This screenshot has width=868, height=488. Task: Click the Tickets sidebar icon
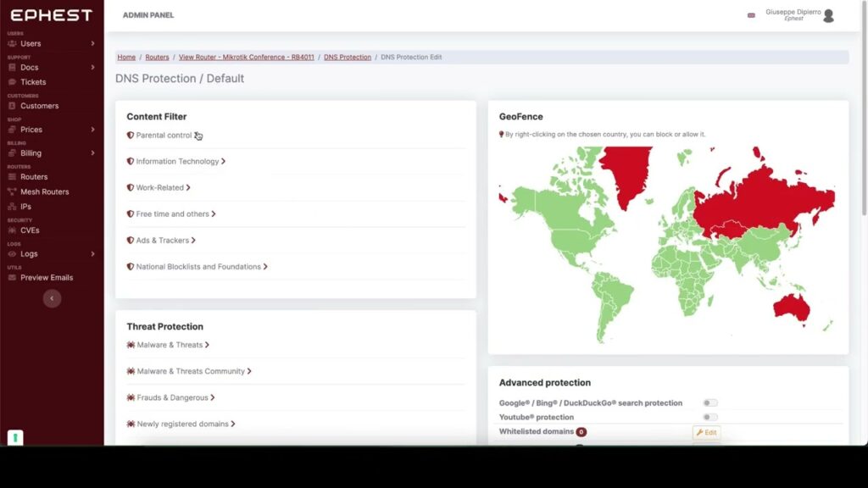click(x=12, y=82)
